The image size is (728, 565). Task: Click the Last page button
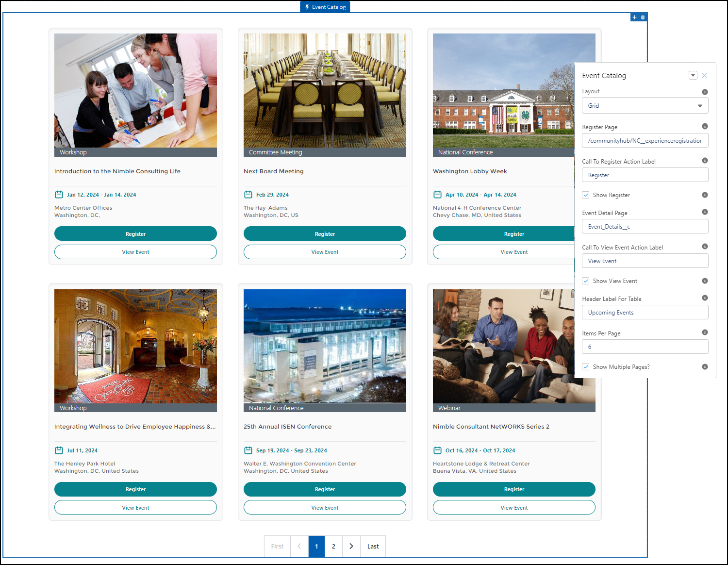[x=373, y=546]
